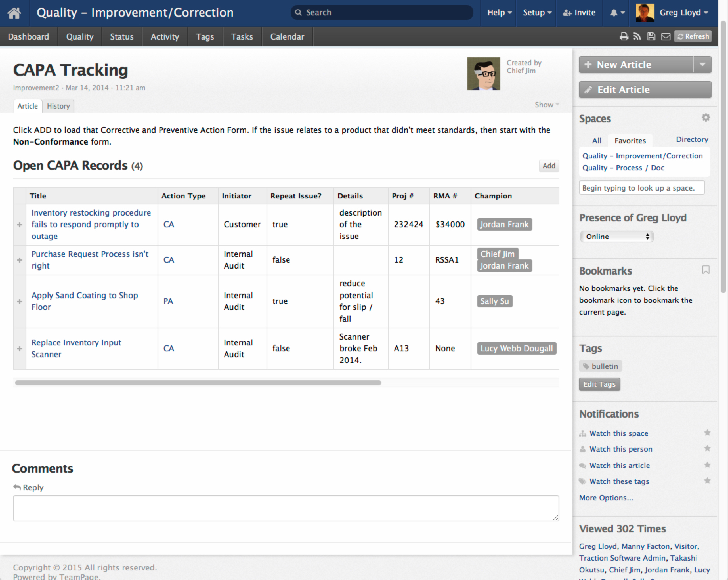Click the print icon in toolbar
Viewport: 728px width, 580px height.
[624, 36]
